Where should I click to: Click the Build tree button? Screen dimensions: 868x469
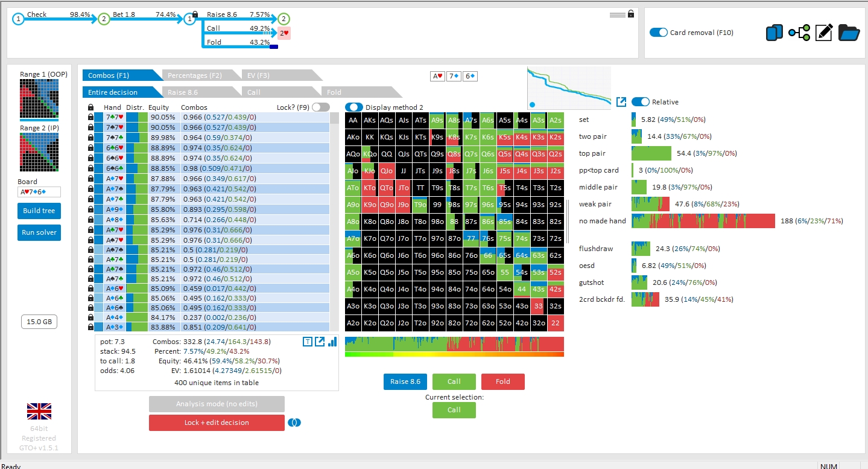point(39,211)
